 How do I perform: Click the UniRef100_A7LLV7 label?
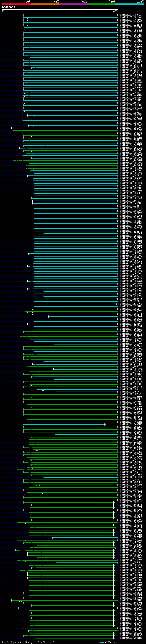tap(131, 344)
